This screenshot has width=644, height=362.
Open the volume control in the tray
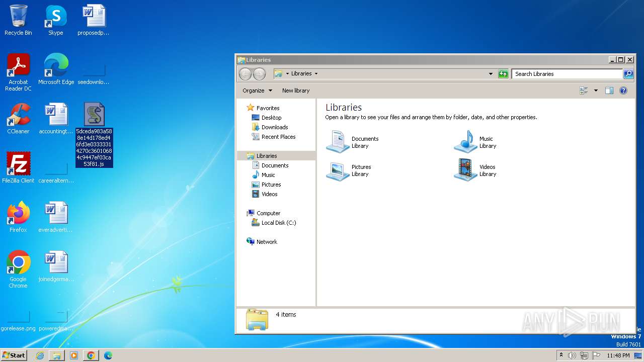tap(572, 355)
